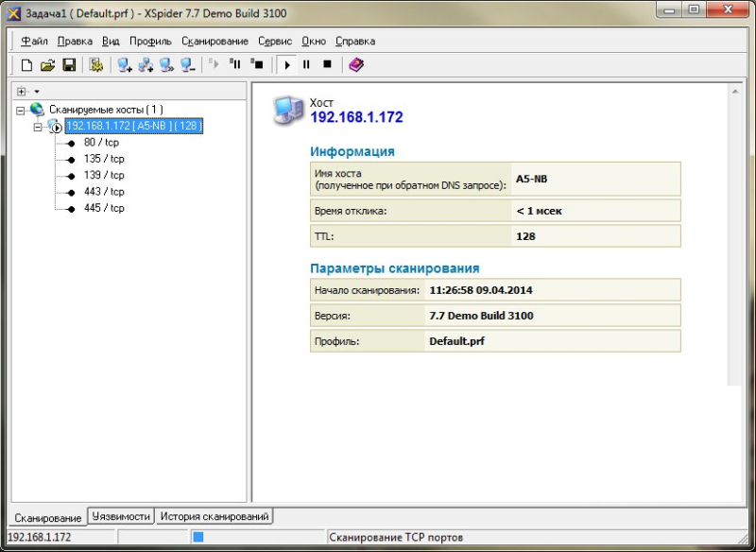Viewport: 756px width, 552px height.
Task: Select port 443 / tcp in tree
Action: click(x=104, y=191)
